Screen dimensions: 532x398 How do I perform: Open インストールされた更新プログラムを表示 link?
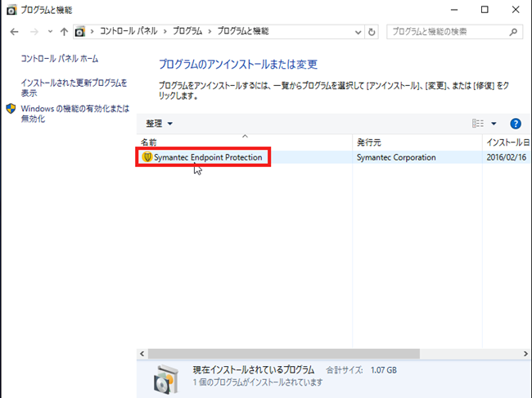74,88
